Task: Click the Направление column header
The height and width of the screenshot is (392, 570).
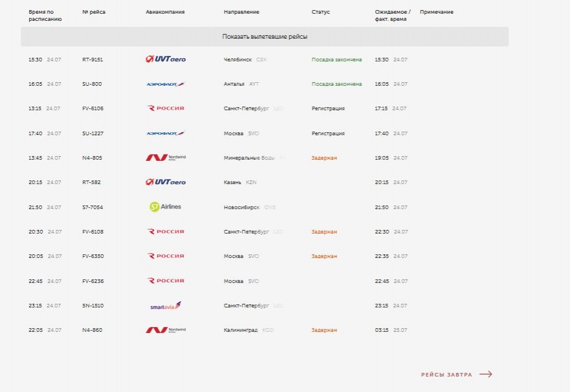Action: coord(241,12)
